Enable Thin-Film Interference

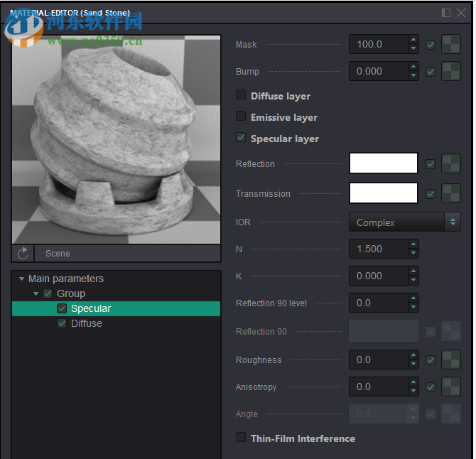click(x=241, y=437)
